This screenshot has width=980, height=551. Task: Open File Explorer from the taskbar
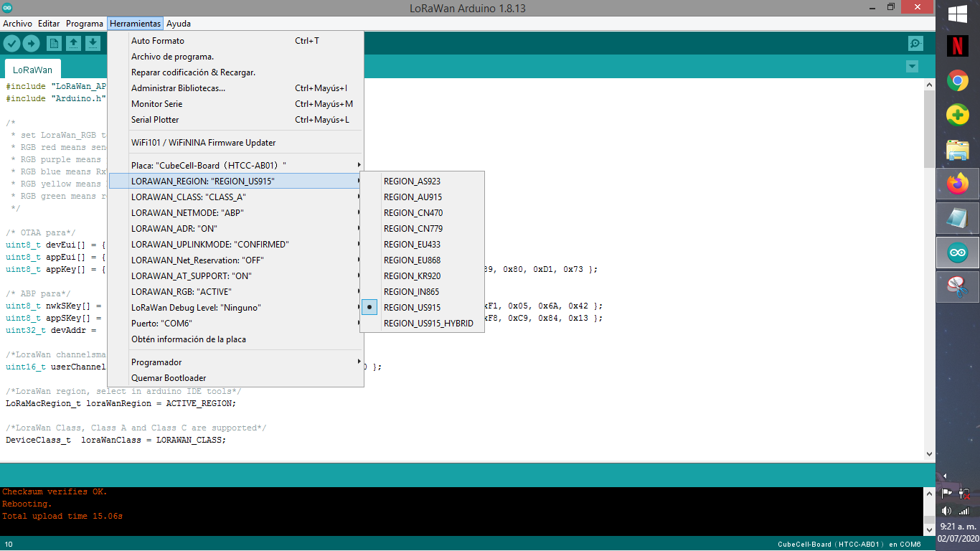[x=958, y=150]
